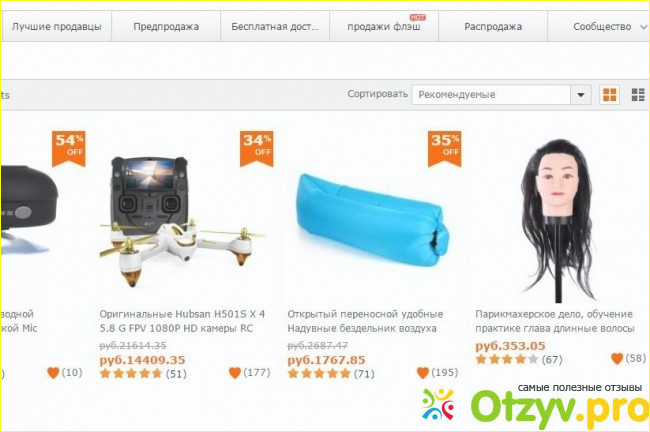Click the 34% OFF discount badge
Screen dimensions: 650x432
point(257,149)
